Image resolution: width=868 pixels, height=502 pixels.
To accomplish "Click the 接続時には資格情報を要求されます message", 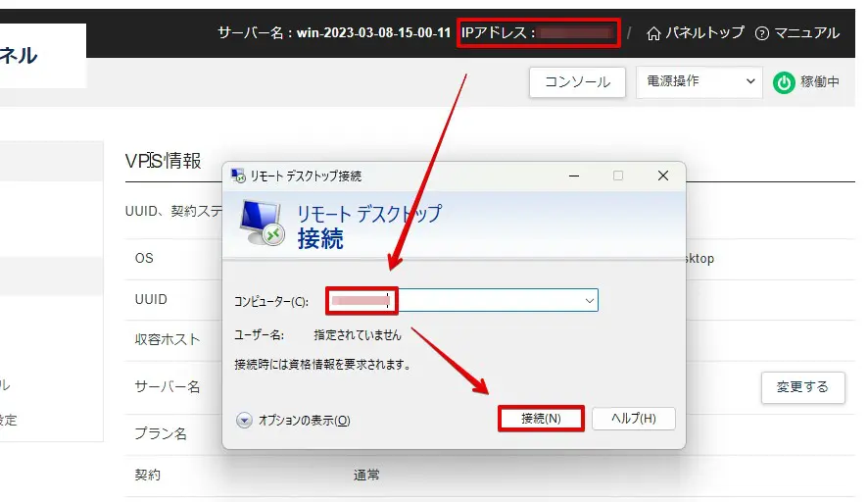I will pyautogui.click(x=323, y=365).
